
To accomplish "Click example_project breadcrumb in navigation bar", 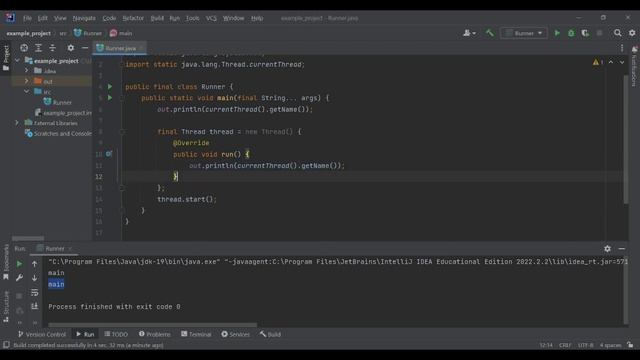I will pos(29,33).
